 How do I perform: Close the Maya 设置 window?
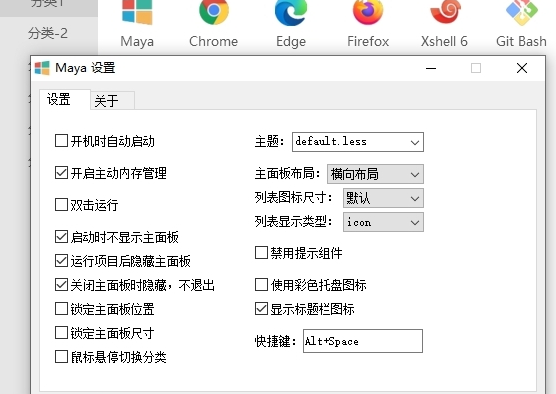pos(522,68)
